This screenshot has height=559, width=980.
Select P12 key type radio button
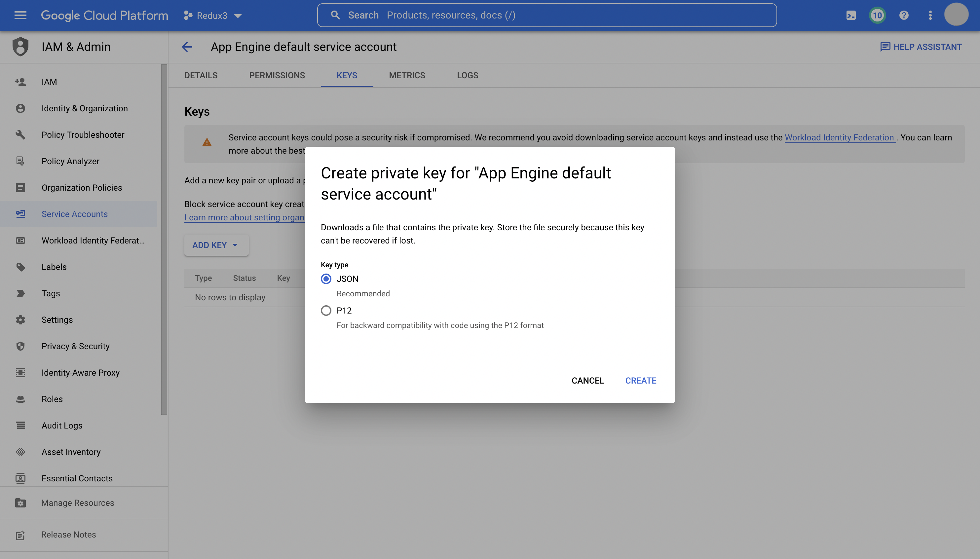tap(326, 310)
